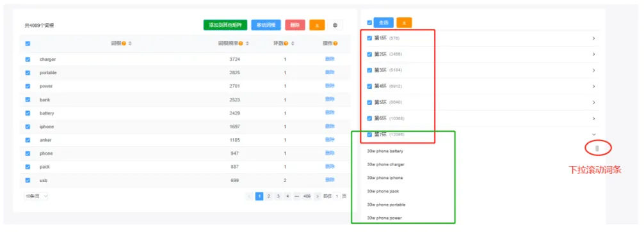This screenshot has width=644, height=232.
Task: Select phrase 30w phone pack
Action: 383,191
